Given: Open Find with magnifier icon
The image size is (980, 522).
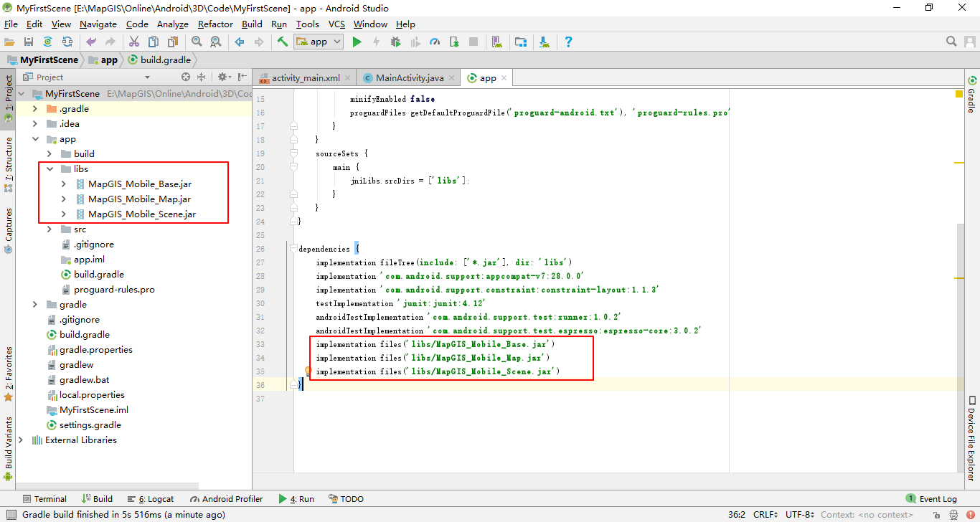Looking at the screenshot, I should [197, 42].
